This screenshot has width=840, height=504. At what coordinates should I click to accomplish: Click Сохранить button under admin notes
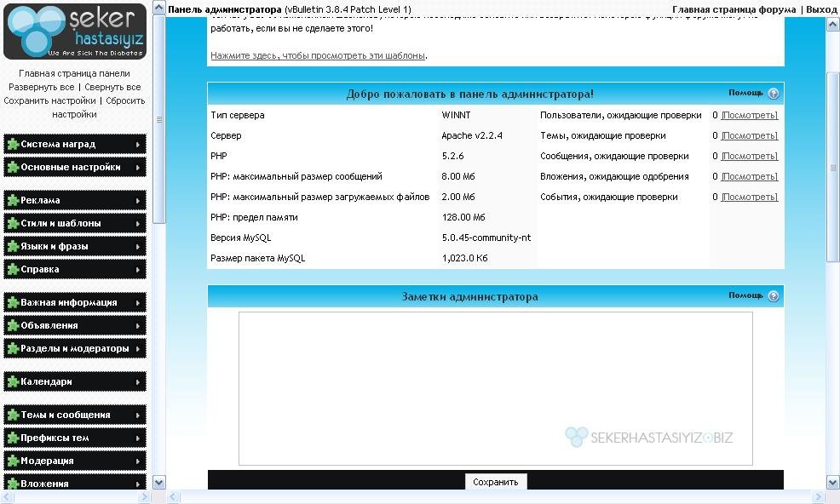click(x=496, y=482)
